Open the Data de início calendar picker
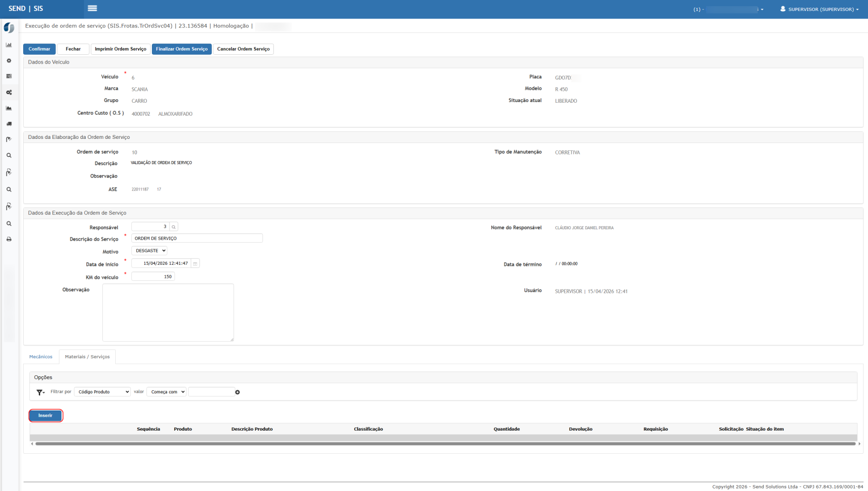 (195, 264)
